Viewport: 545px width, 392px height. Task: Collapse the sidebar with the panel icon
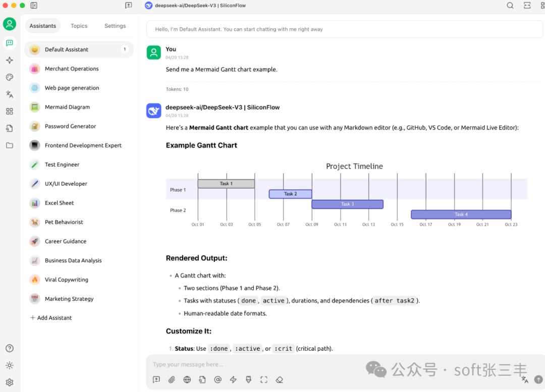34,5
